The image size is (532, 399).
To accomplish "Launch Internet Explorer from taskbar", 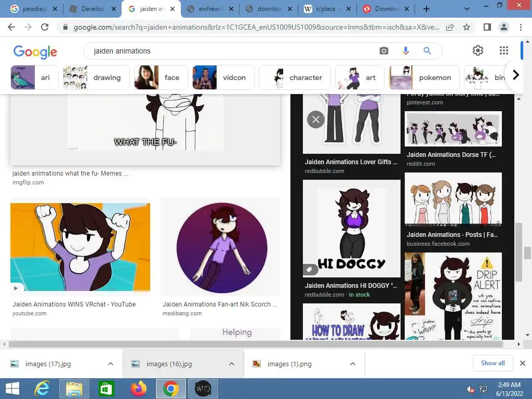I will pos(43,389).
